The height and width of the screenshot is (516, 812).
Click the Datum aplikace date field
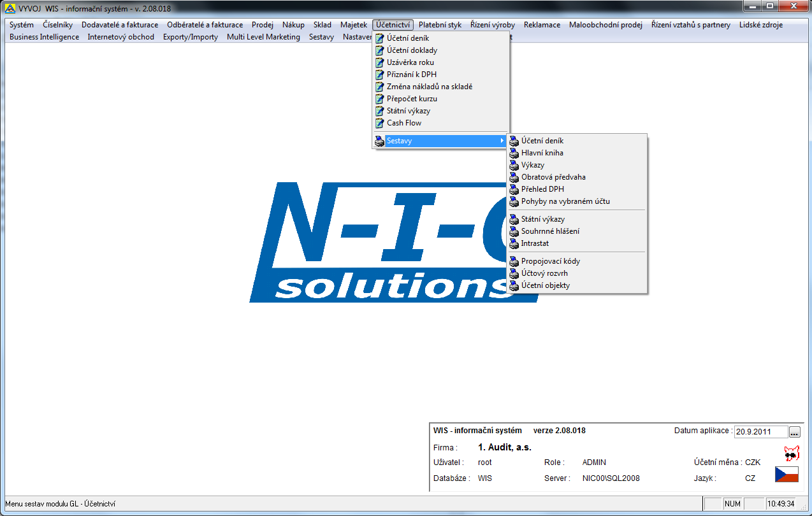(761, 432)
